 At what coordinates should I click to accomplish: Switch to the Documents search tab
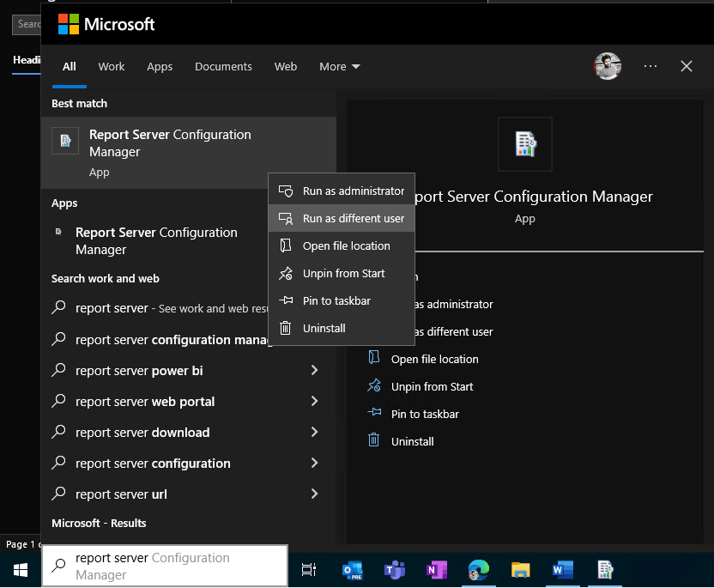[x=223, y=66]
